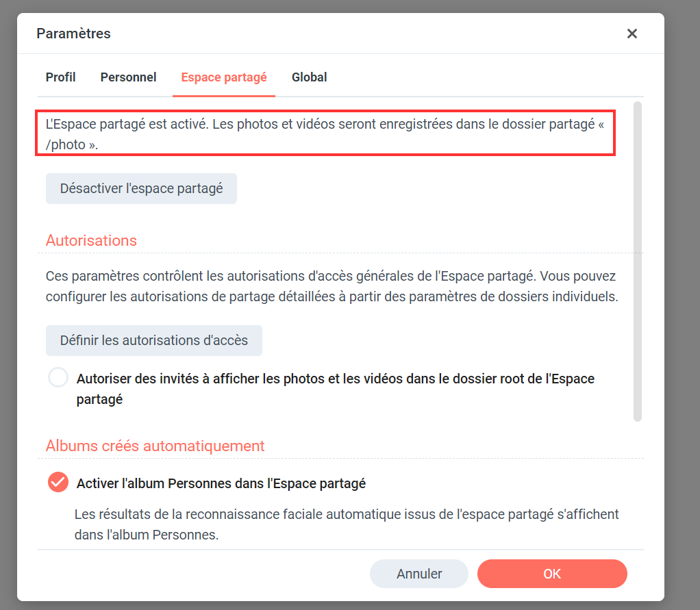Tick the empty guest access checkbox circle
Viewport: 700px width, 610px height.
tap(58, 377)
